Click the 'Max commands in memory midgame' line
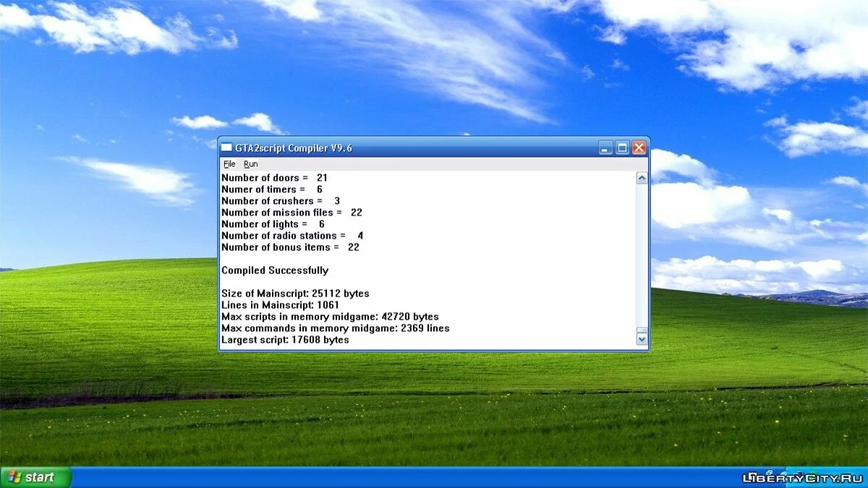This screenshot has width=868, height=488. [x=335, y=328]
